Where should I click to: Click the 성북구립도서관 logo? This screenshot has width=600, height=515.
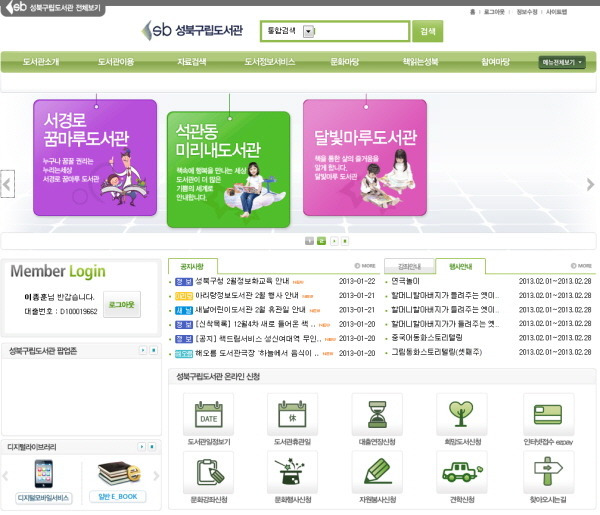pyautogui.click(x=192, y=30)
